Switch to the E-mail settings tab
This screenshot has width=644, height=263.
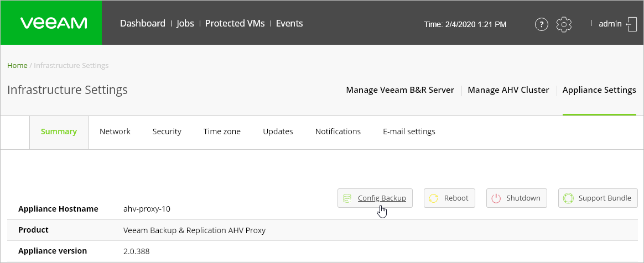[x=409, y=131]
